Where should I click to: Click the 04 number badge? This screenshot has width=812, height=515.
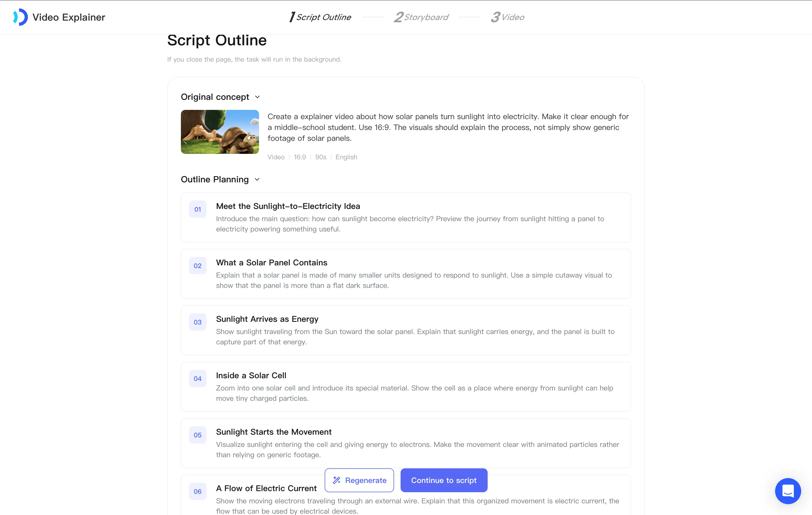[198, 379]
